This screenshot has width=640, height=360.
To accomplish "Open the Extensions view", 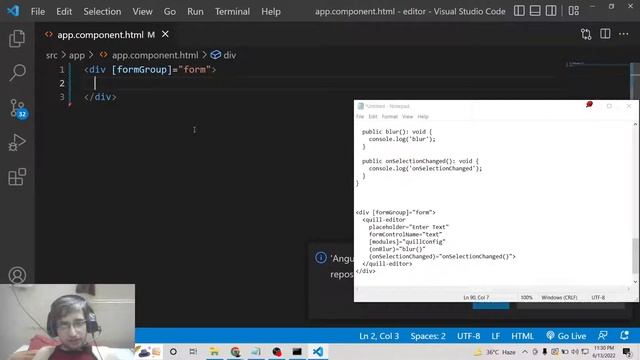I will point(17,177).
